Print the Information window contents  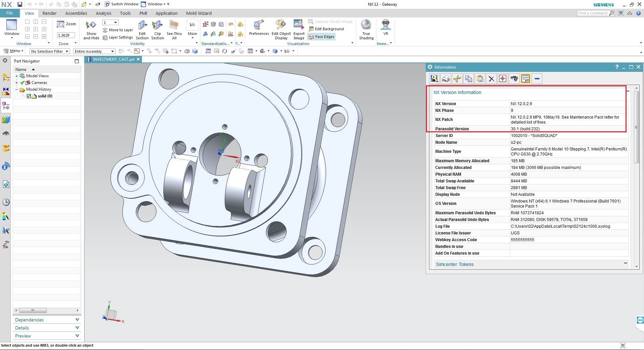coord(445,79)
